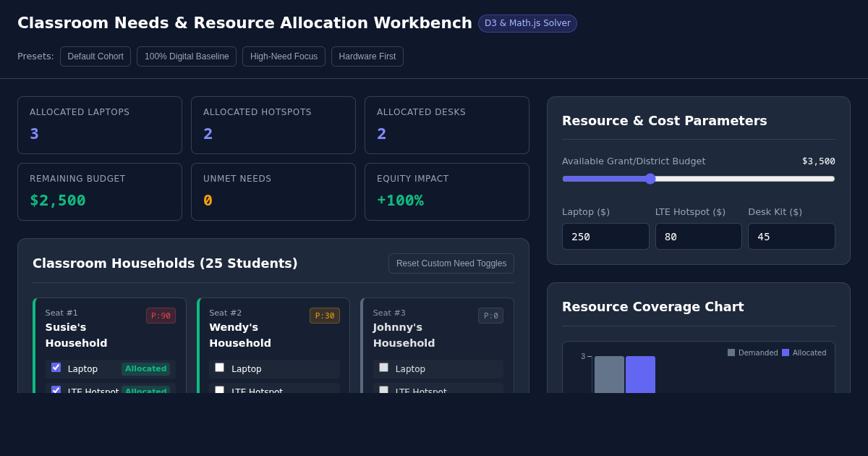
Task: Check Laptop for Johnny's Household
Action: point(383,368)
